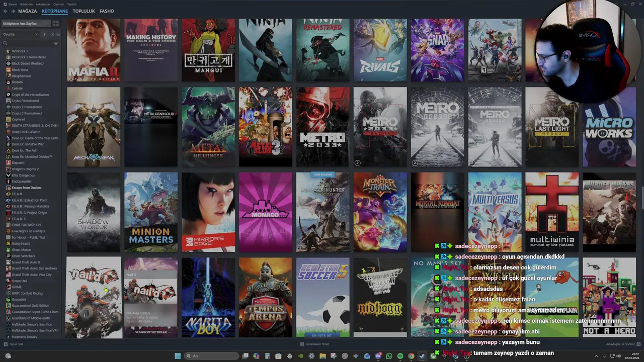This screenshot has width=644, height=362.
Task: Open the Metal Slug 3 cover
Action: 265,127
